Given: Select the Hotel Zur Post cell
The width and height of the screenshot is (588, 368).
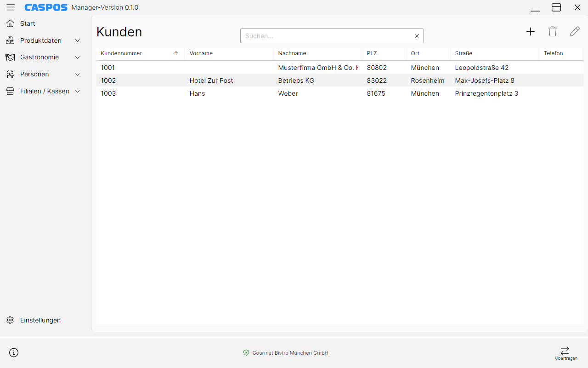Looking at the screenshot, I should pos(211,80).
